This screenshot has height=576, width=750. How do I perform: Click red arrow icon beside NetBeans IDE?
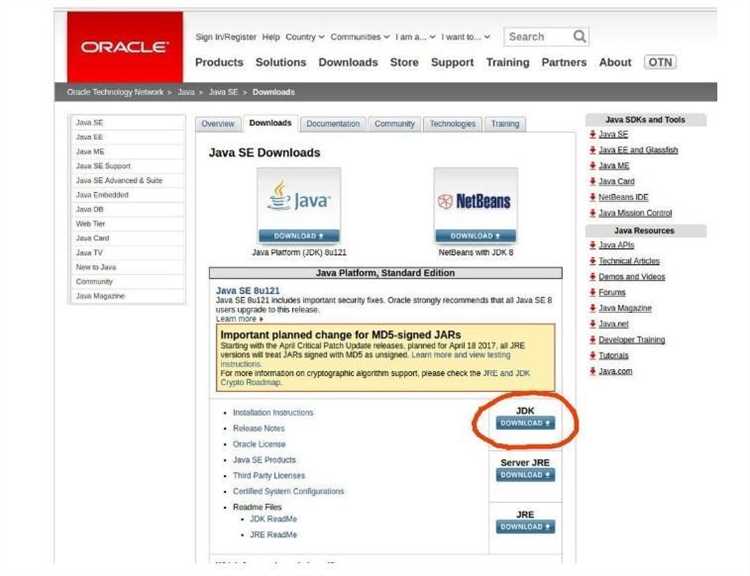[593, 197]
